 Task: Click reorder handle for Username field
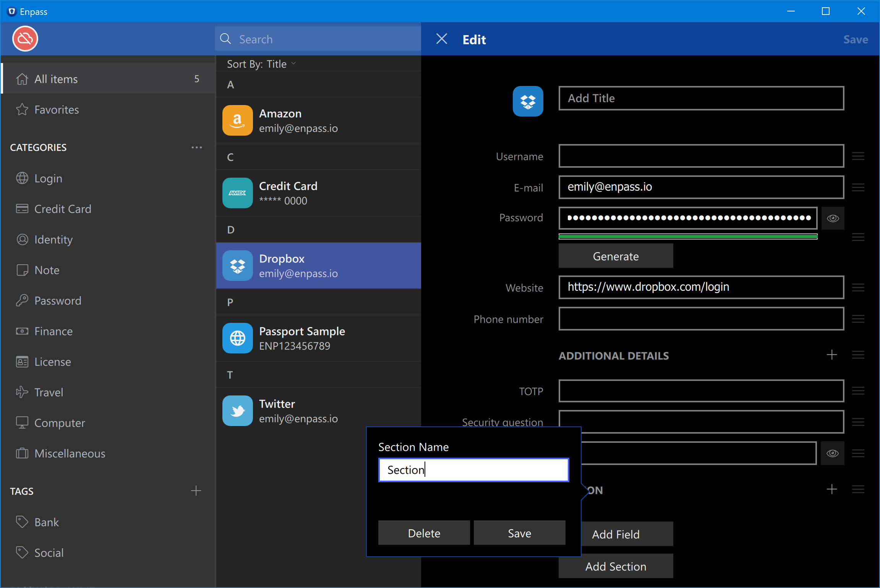858,156
